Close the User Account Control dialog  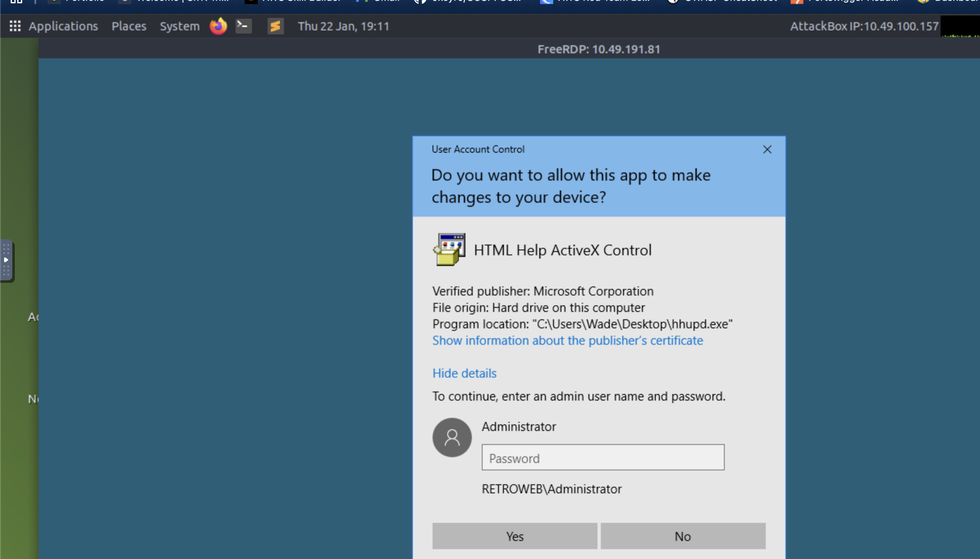coord(767,149)
